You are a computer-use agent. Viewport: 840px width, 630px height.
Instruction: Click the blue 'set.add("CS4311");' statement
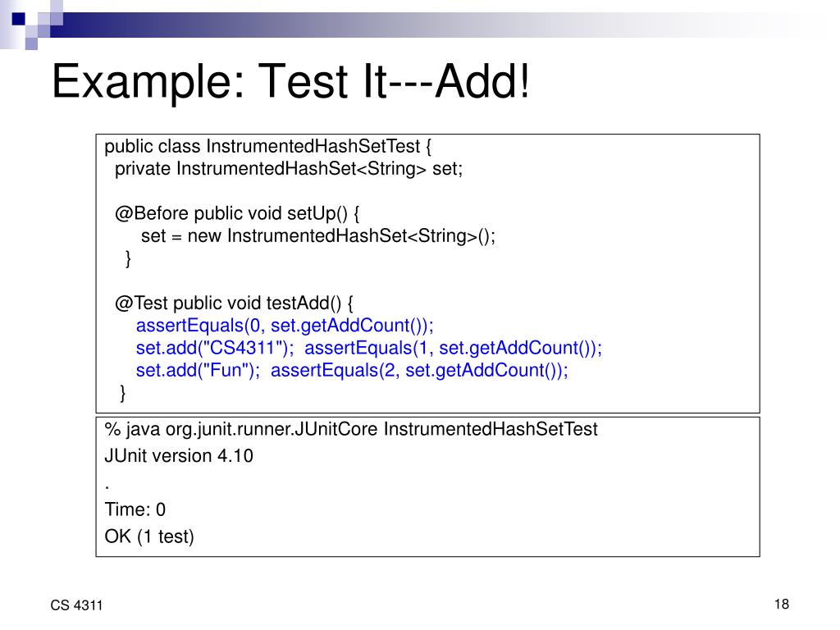[215, 348]
